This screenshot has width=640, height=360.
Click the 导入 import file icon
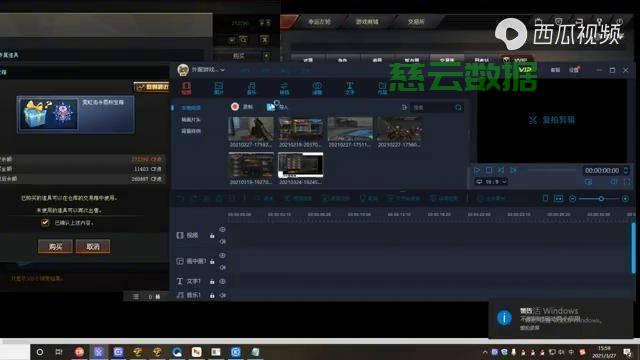271,107
